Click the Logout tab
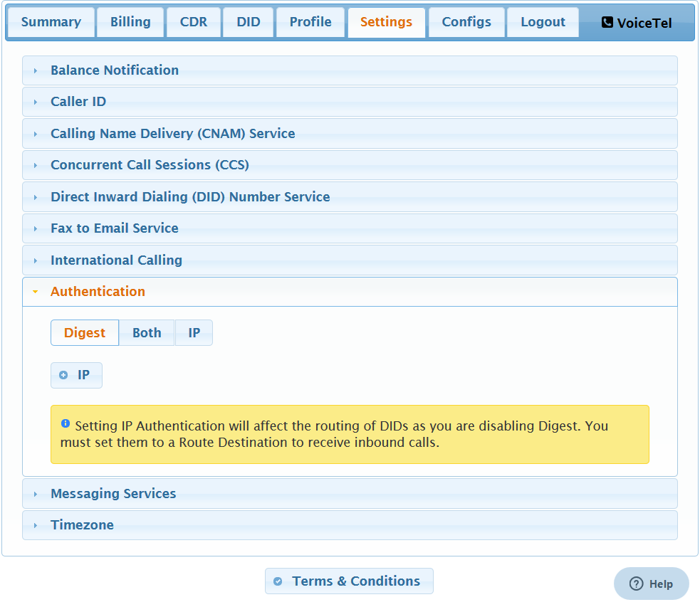This screenshot has width=700, height=607. 543,22
